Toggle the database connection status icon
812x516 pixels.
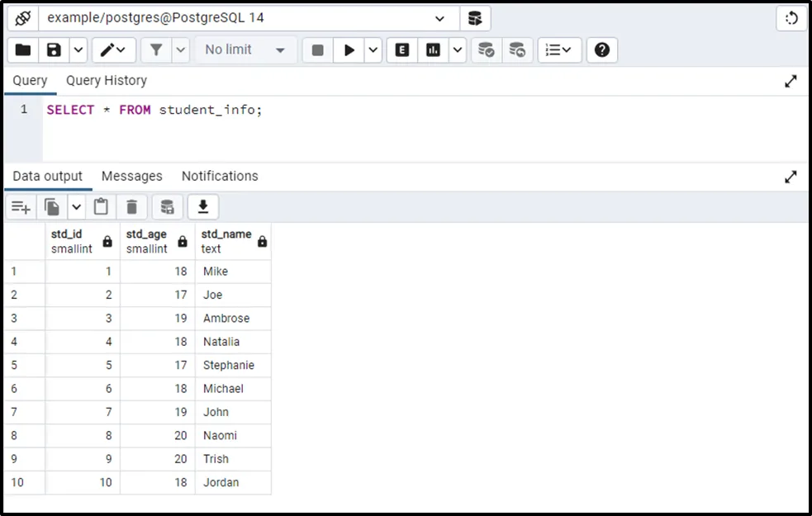23,17
